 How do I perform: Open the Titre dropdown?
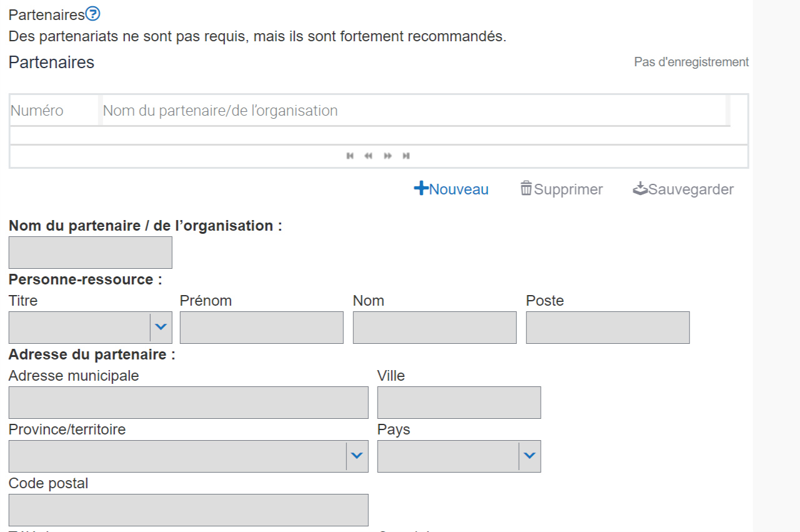pyautogui.click(x=161, y=327)
